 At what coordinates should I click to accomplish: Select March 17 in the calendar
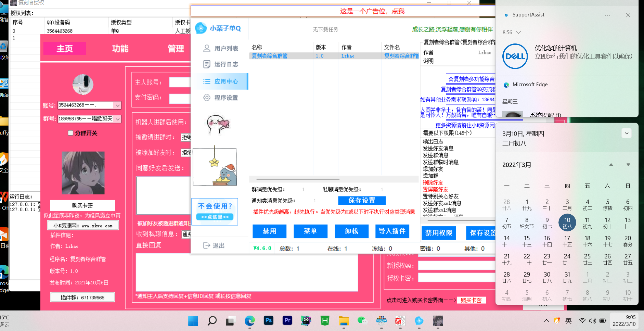567,241
